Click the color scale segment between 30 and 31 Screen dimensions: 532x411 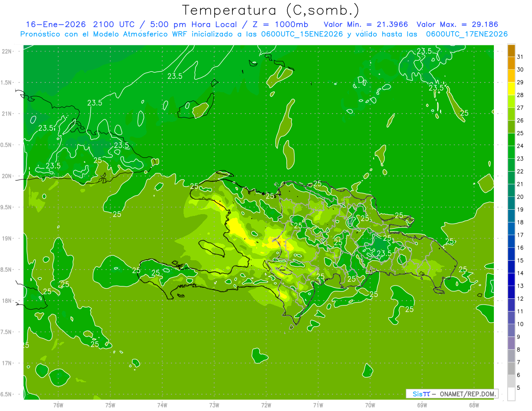511,63
